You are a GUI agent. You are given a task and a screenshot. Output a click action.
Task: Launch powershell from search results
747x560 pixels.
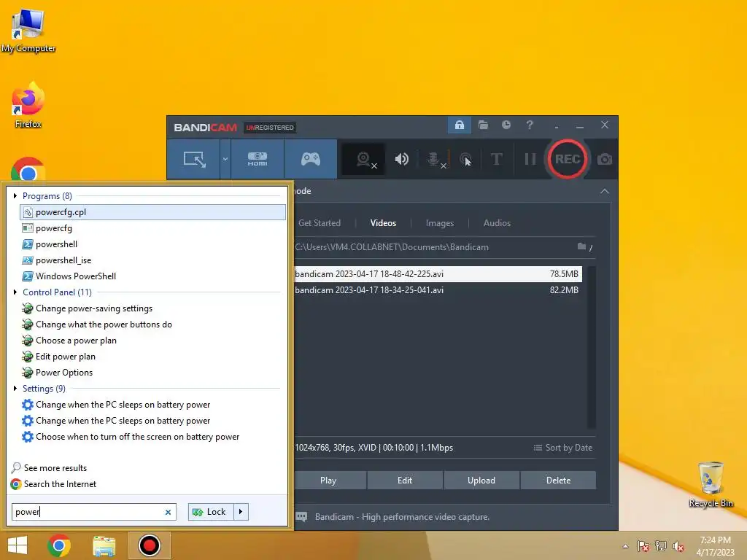152,244
